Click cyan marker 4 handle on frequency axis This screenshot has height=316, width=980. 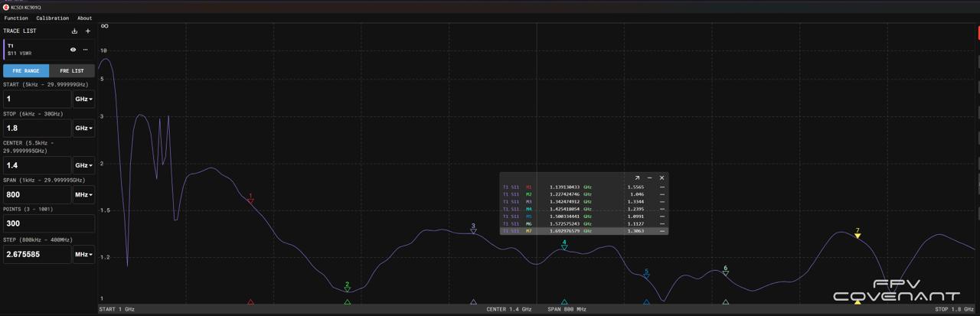[x=564, y=302]
